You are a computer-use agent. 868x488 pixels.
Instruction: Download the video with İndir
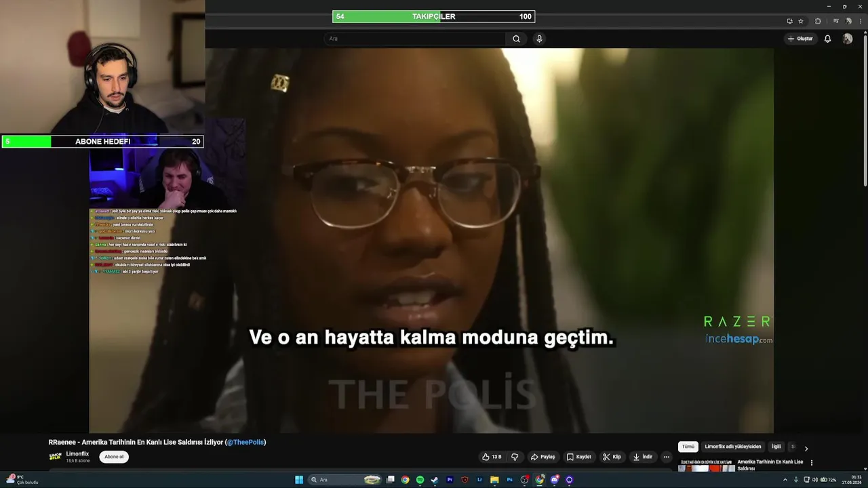642,457
